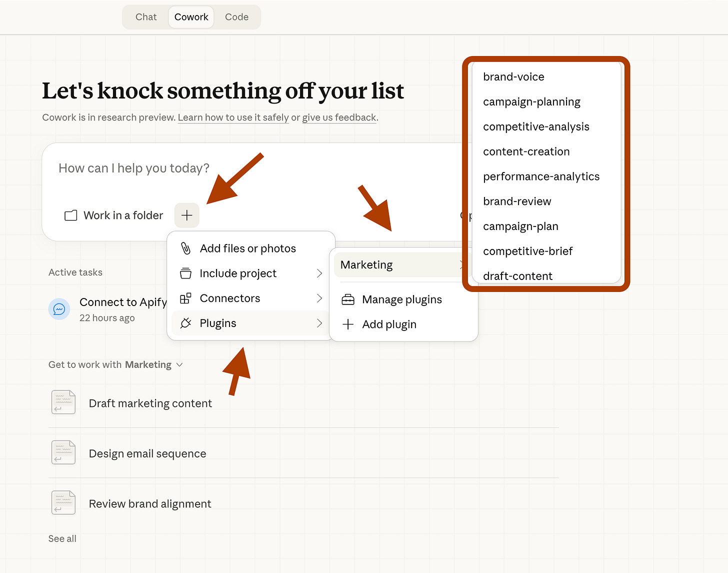The width and height of the screenshot is (728, 573).
Task: Click the paperclip Add files icon
Action: 185,248
